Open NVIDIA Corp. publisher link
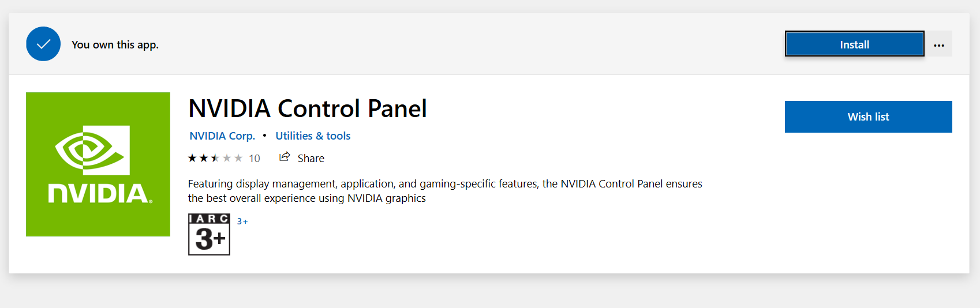980x308 pixels. (x=222, y=136)
